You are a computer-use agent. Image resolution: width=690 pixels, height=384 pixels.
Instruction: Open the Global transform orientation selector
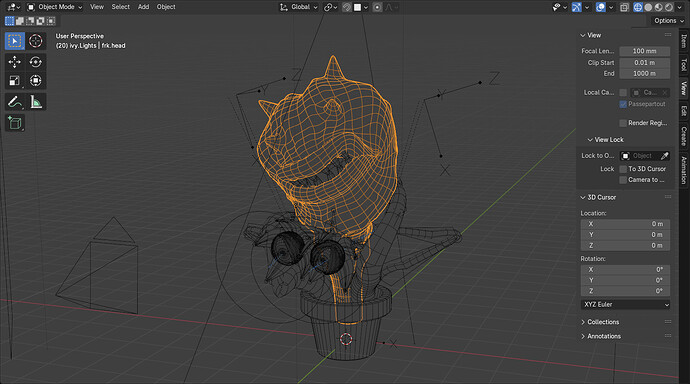[x=299, y=7]
